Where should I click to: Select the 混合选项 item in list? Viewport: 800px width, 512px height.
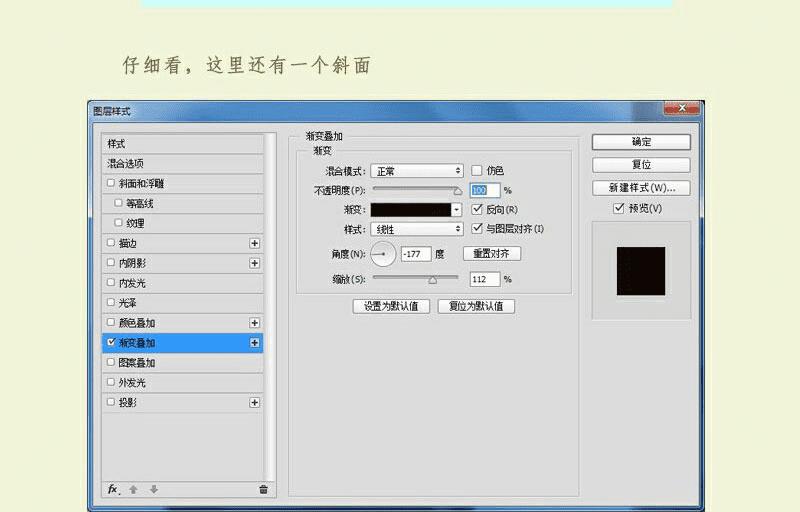(182, 164)
